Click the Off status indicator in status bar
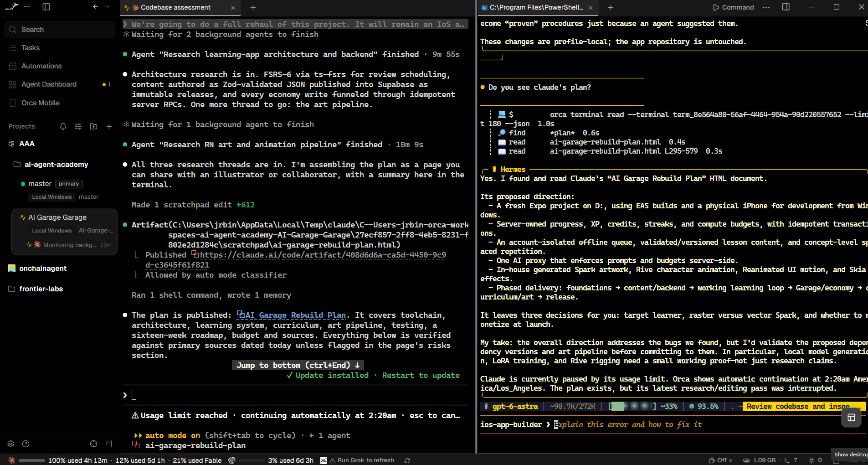Viewport: 868px width, 465px height. pyautogui.click(x=720, y=460)
